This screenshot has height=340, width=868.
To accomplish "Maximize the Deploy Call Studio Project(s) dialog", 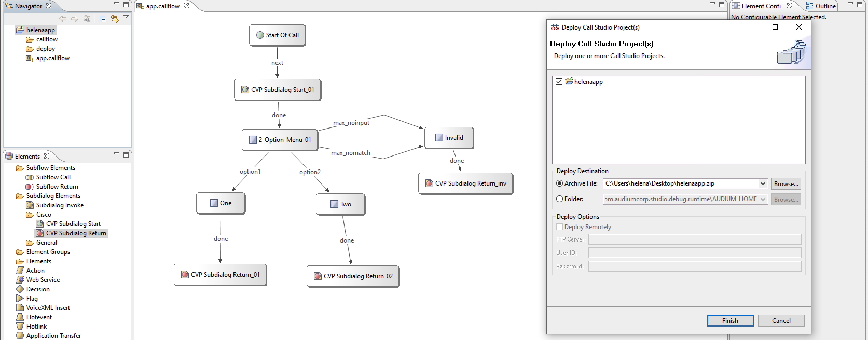I will point(775,27).
